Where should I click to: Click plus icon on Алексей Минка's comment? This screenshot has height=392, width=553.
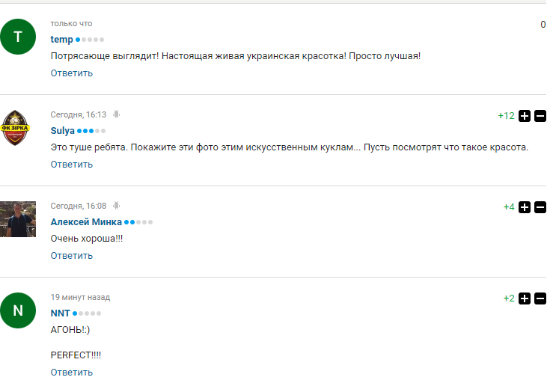point(525,207)
